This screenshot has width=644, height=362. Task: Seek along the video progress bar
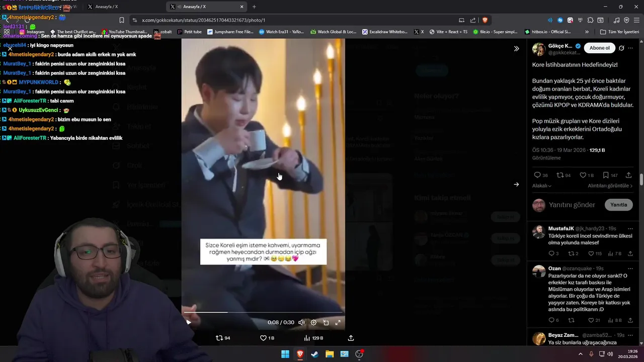[x=263, y=312]
